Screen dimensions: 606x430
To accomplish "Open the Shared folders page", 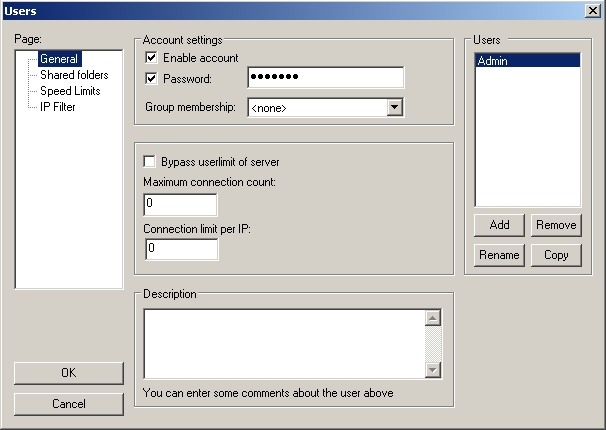I will click(x=74, y=75).
